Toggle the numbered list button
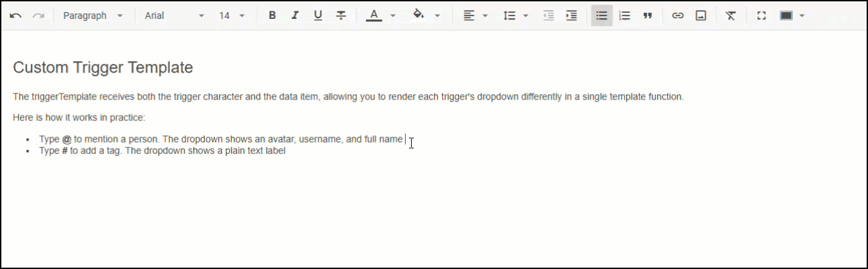The width and height of the screenshot is (868, 269). click(625, 15)
